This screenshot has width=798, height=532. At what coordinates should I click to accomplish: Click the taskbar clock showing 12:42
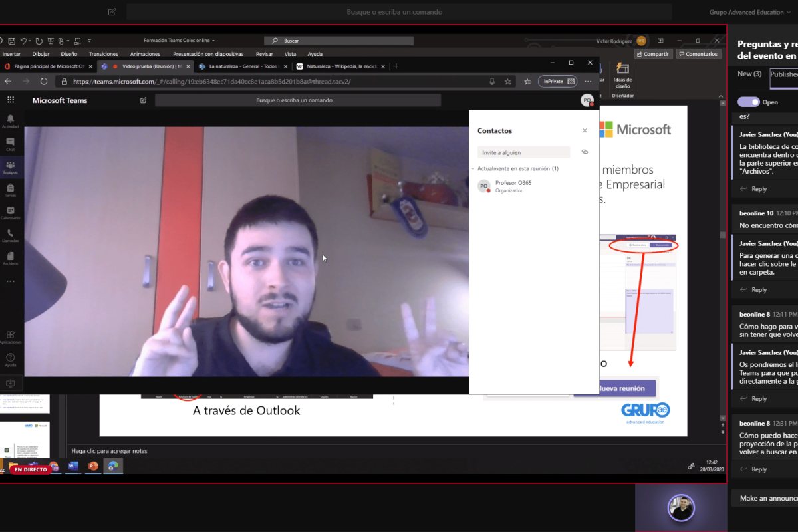[712, 465]
